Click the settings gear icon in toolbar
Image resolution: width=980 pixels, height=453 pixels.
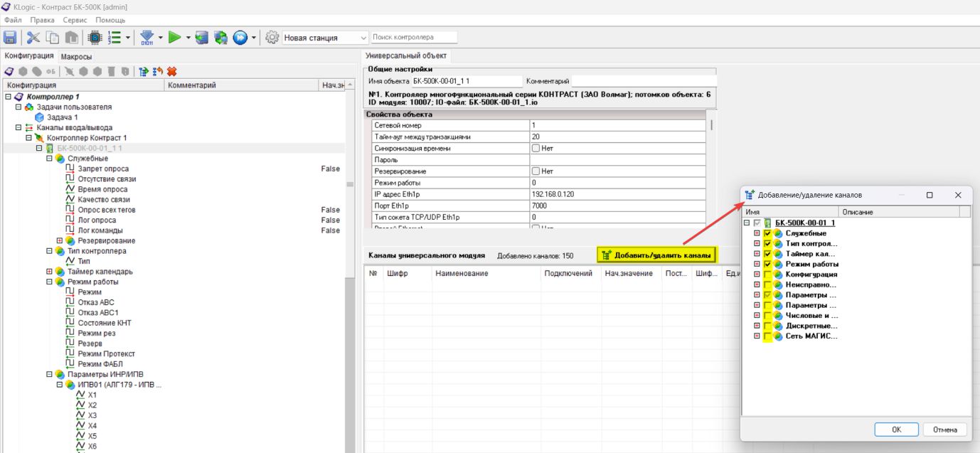[x=272, y=38]
